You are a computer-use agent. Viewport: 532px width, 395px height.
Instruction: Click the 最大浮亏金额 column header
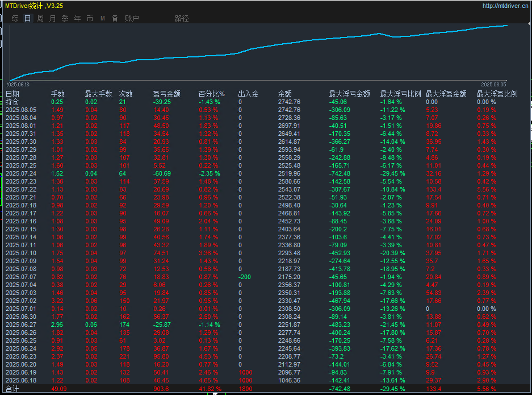tap(350, 94)
